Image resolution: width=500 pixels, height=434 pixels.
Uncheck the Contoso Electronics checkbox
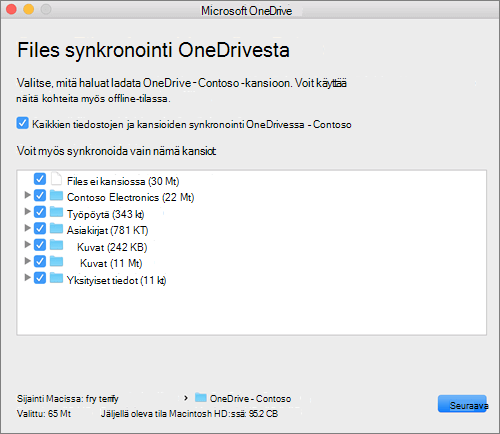point(40,195)
